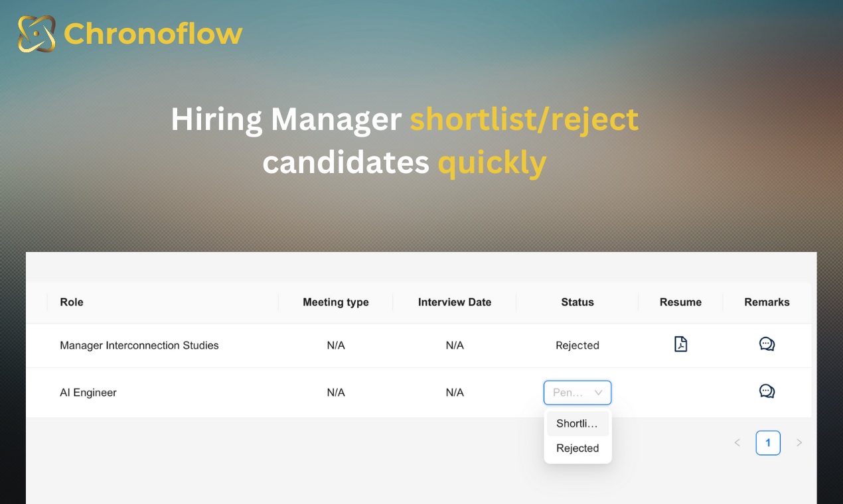This screenshot has width=843, height=504.
Task: Choose Rejected from the status dropdown list
Action: click(577, 448)
